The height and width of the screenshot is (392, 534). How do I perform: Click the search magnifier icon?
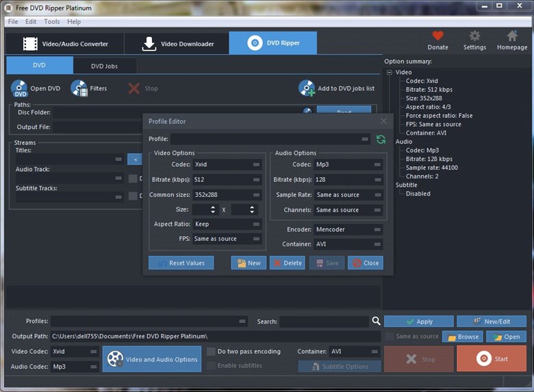(x=376, y=321)
